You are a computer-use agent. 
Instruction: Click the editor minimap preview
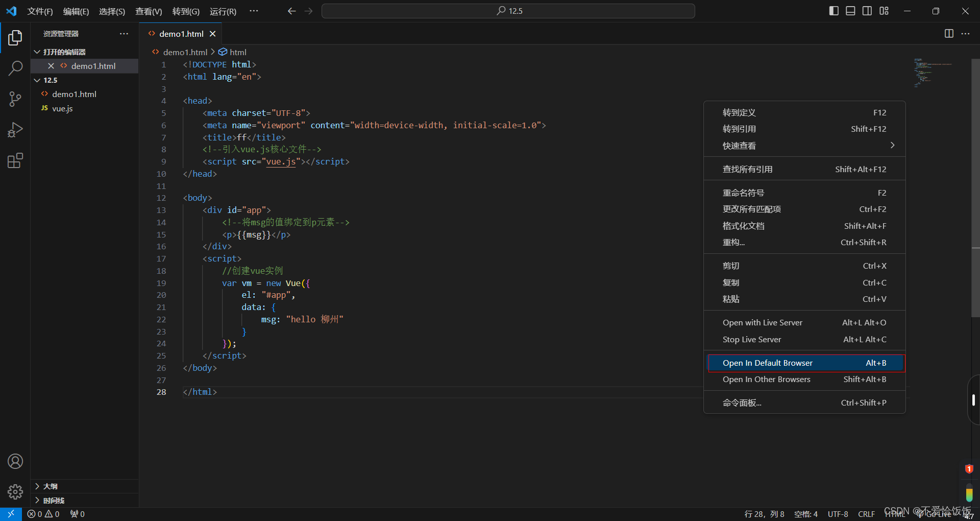[x=933, y=74]
